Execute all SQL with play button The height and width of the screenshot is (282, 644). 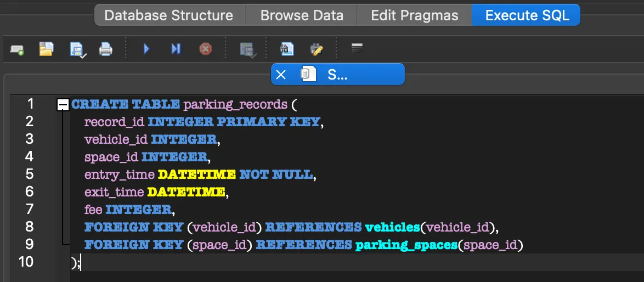[146, 49]
